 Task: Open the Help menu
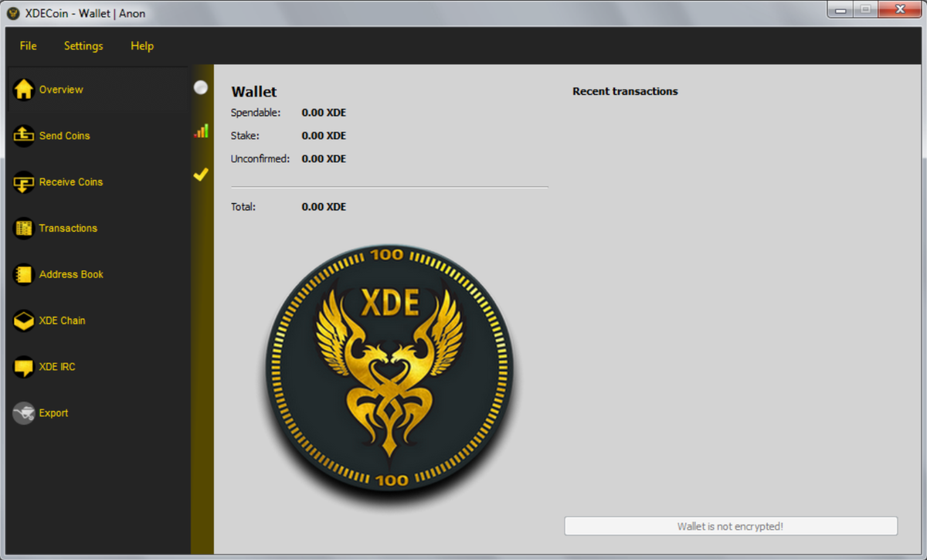click(142, 46)
